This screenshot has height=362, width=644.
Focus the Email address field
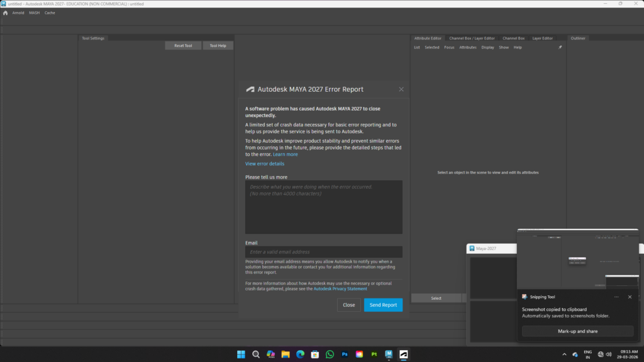pos(324,252)
